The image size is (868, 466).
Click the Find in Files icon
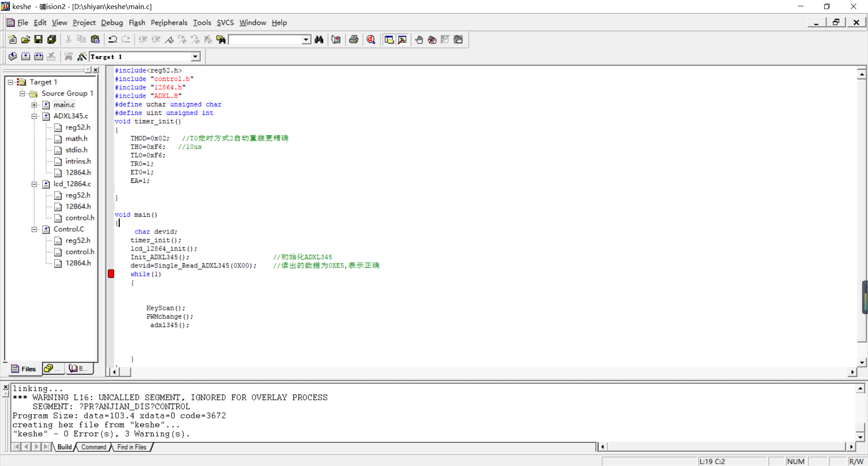(221, 40)
